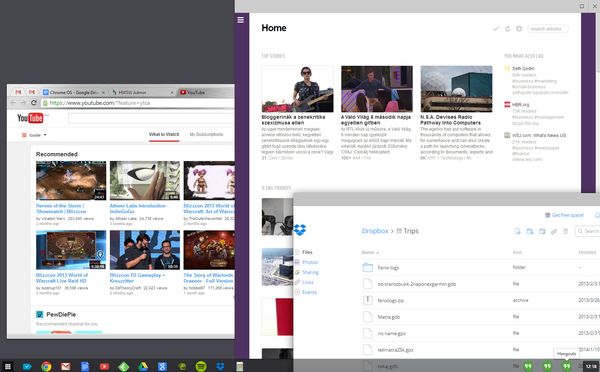Click the search articles field

548,29
